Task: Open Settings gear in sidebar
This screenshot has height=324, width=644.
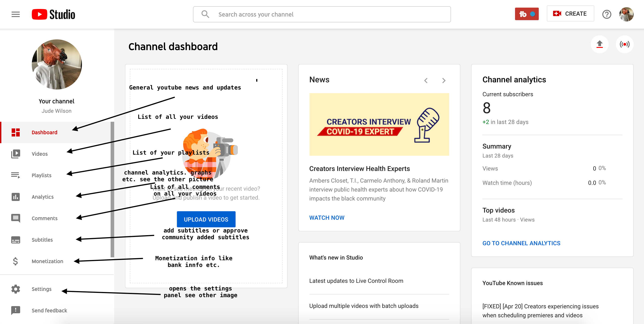Action: (15, 289)
